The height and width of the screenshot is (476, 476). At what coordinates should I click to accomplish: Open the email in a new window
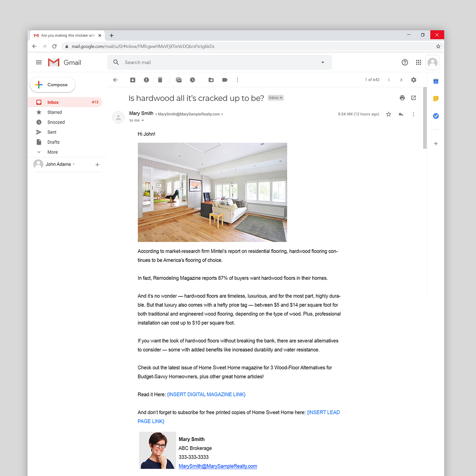tap(414, 98)
